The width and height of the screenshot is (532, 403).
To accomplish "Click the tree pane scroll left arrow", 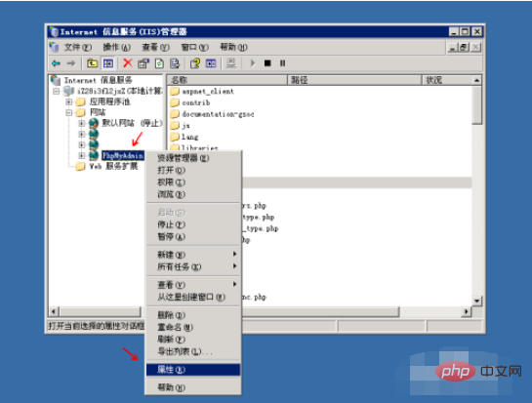I will click(x=54, y=311).
